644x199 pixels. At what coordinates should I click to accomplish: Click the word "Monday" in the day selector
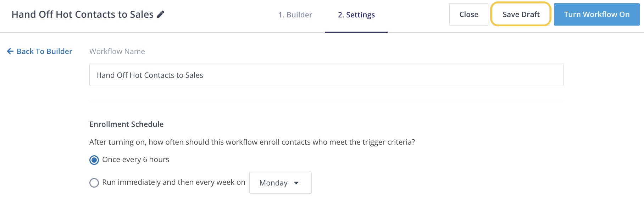pos(273,183)
